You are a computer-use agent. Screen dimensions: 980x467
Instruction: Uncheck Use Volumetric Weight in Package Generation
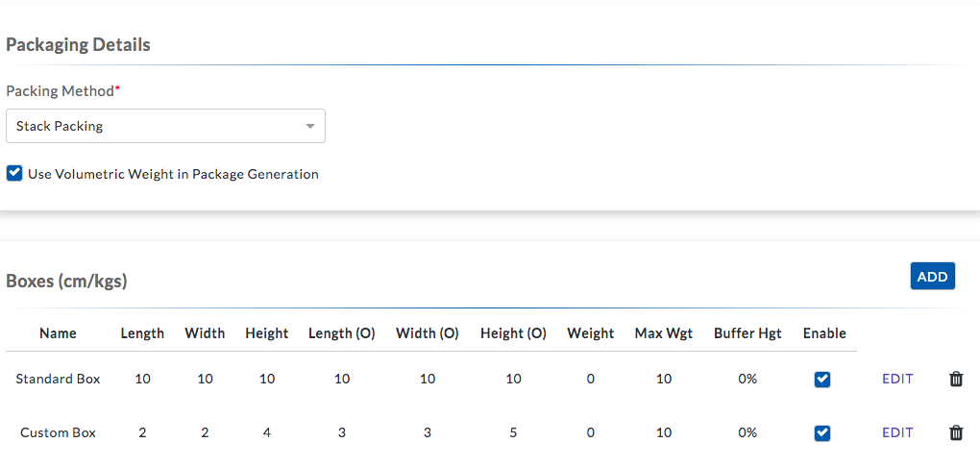(x=14, y=174)
